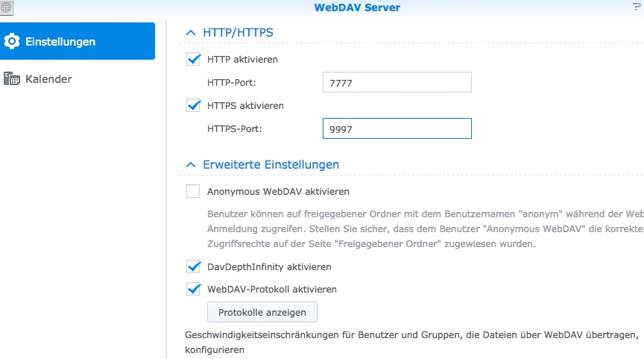Click the Erweiterte Einstellungen heading text

pos(271,164)
